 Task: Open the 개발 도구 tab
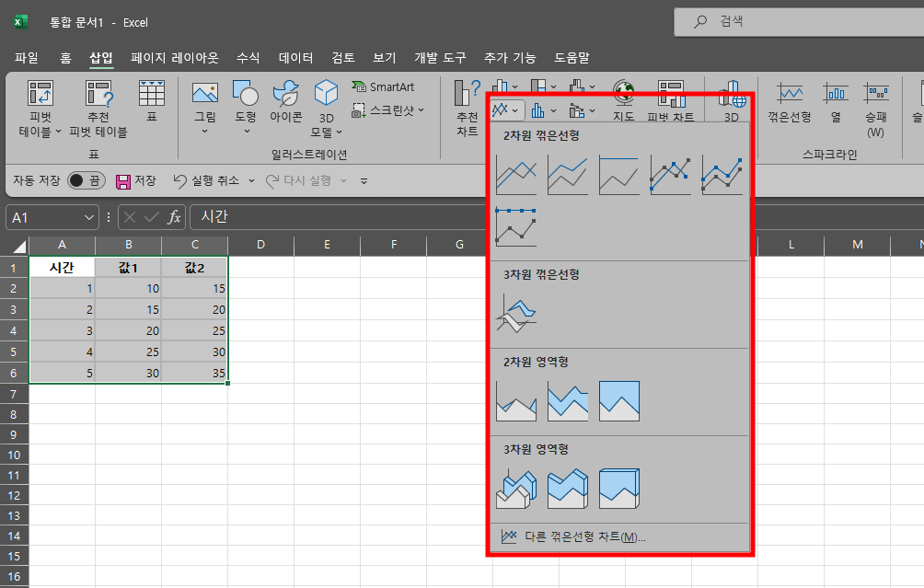[440, 58]
